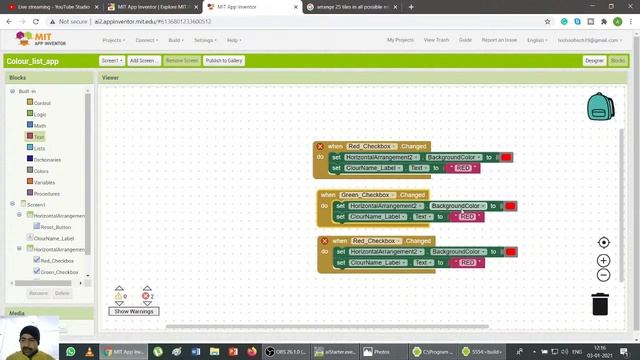The width and height of the screenshot is (640, 360).
Task: Switch to the Designer view
Action: pos(594,60)
